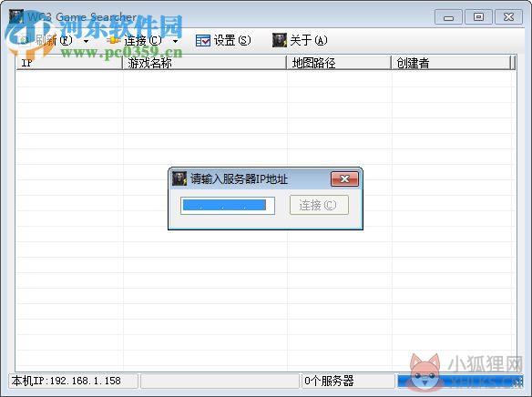This screenshot has height=397, width=532.
Task: Open the 关于(A) about item
Action: point(301,40)
